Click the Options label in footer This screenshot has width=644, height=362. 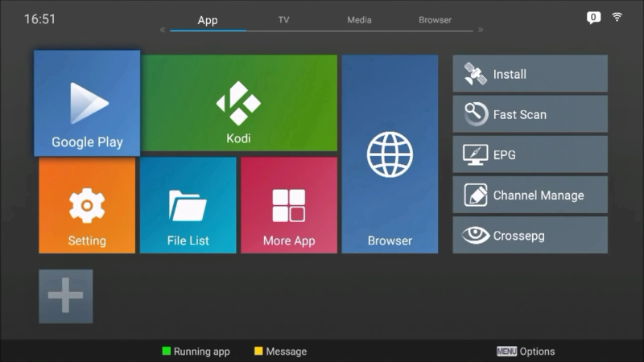point(537,352)
